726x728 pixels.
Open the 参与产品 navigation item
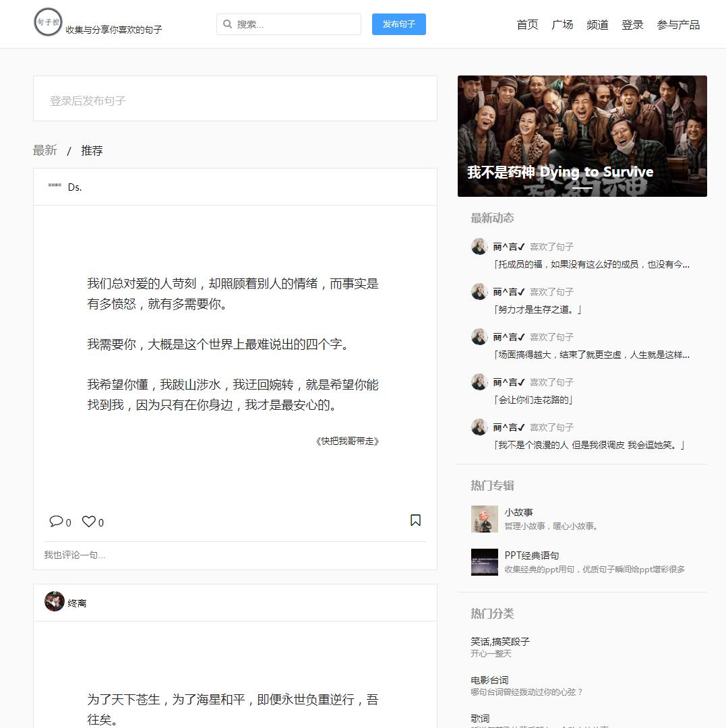(x=678, y=25)
